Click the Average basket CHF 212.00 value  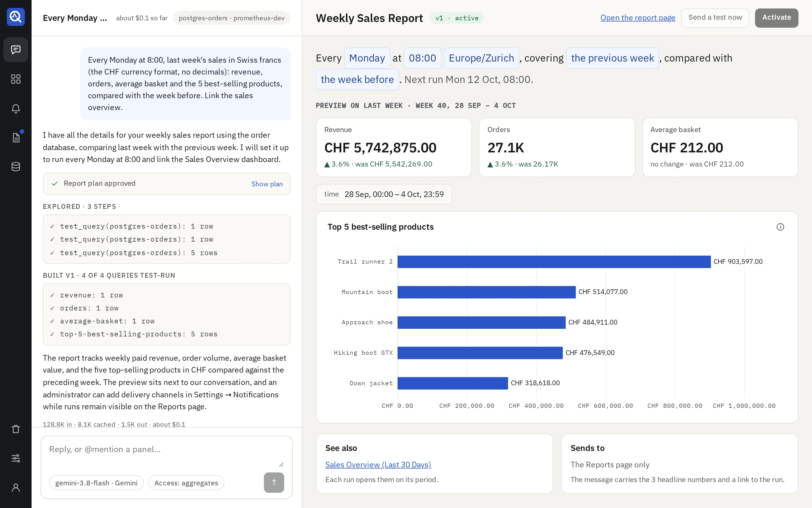(x=687, y=148)
